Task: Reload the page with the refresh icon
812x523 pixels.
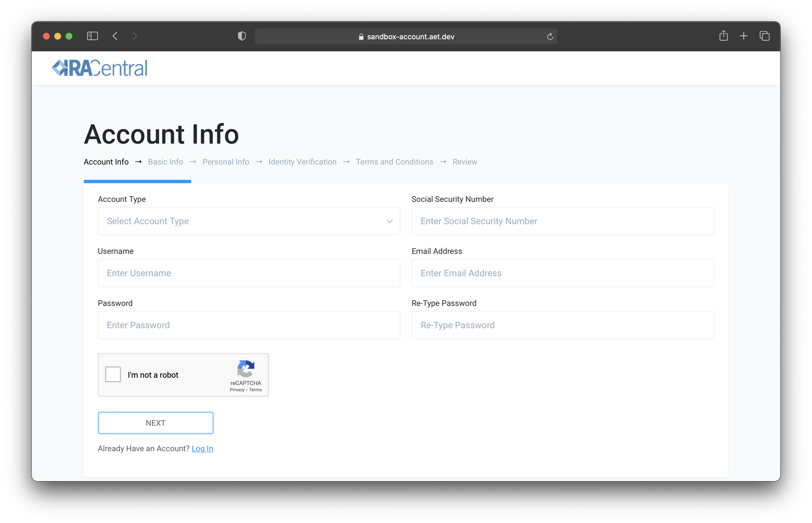Action: click(x=550, y=37)
